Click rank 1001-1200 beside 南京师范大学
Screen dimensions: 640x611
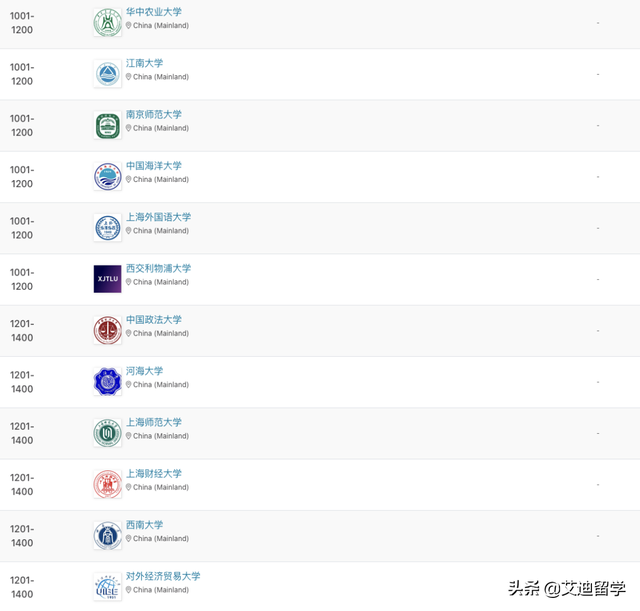pos(22,125)
